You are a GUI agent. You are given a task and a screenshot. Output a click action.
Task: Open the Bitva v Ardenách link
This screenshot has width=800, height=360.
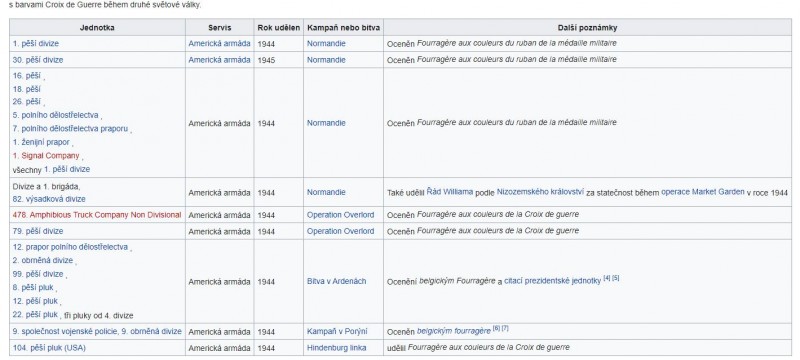click(336, 281)
